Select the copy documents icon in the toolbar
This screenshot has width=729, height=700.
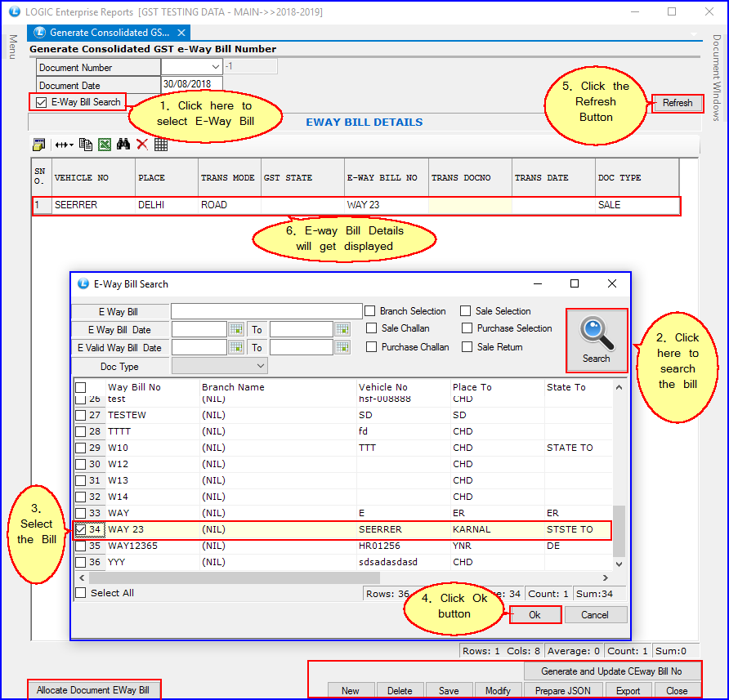pyautogui.click(x=85, y=145)
